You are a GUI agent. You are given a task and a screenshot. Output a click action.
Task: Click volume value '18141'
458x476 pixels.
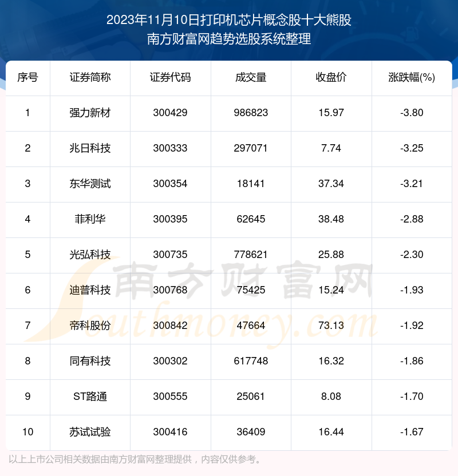[x=251, y=184]
